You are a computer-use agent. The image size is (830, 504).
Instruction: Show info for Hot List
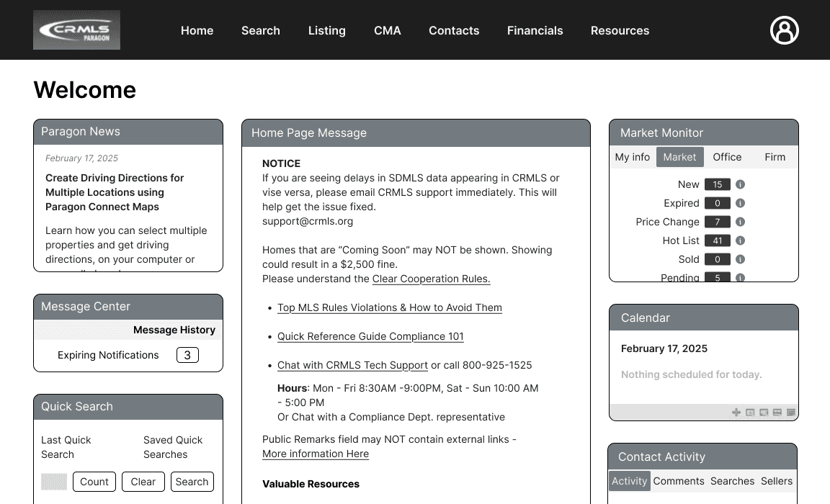(x=740, y=240)
